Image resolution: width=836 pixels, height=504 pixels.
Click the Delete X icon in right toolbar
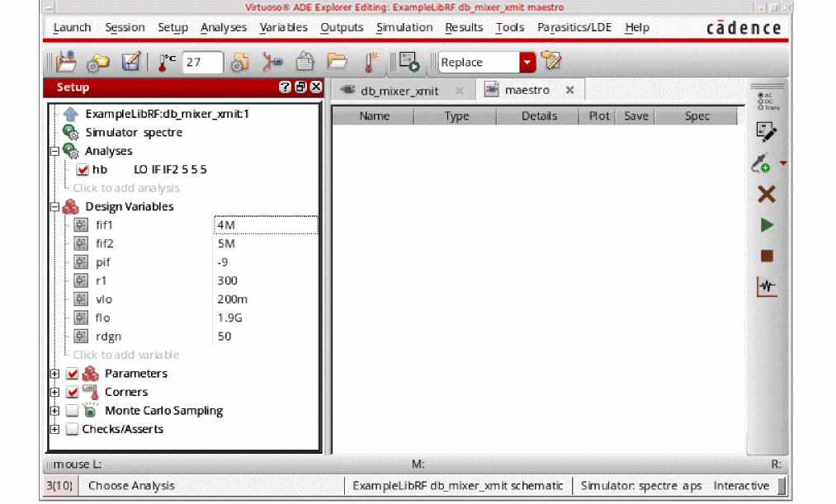click(767, 194)
